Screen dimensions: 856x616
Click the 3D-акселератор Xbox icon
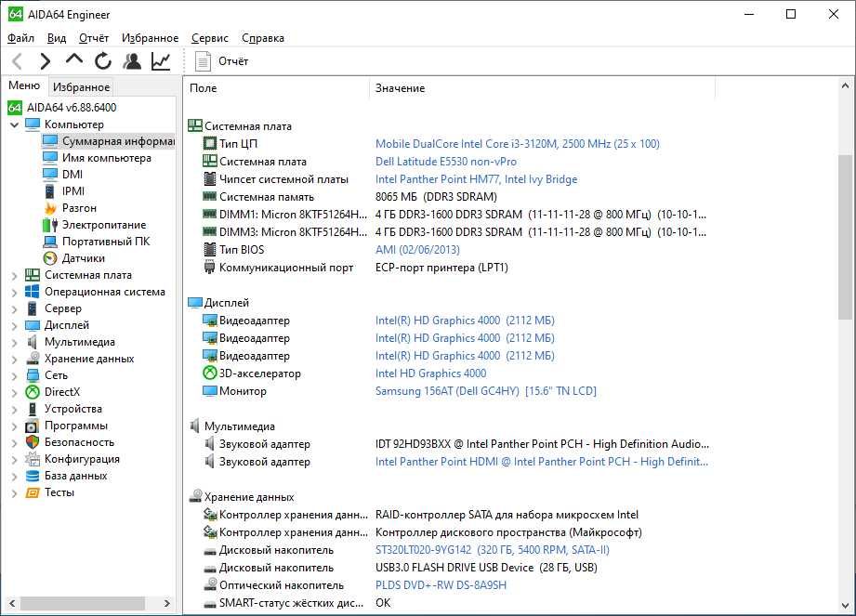tap(210, 374)
